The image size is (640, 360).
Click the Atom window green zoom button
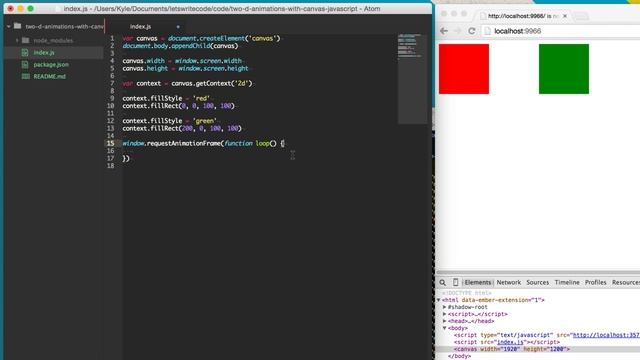click(x=30, y=9)
